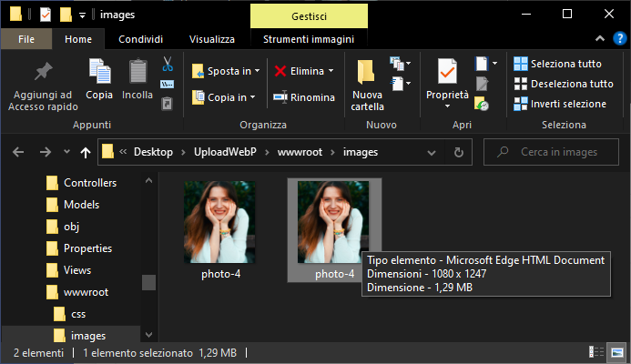Click Deseleziona tutto
The height and width of the screenshot is (364, 631).
pyautogui.click(x=564, y=84)
